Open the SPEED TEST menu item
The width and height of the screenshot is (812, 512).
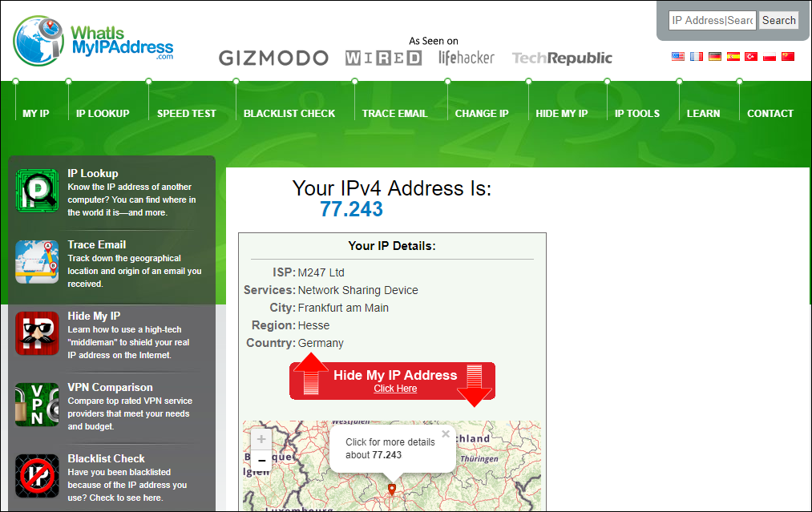pos(187,113)
